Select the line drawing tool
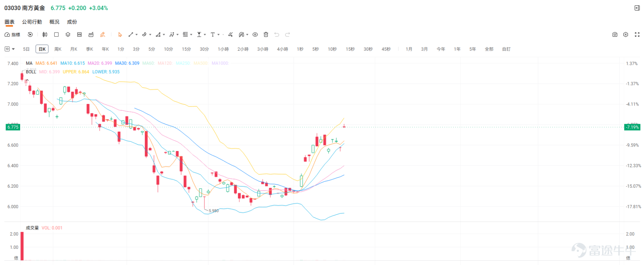Viewport: 644px width, 265px height. [x=131, y=35]
